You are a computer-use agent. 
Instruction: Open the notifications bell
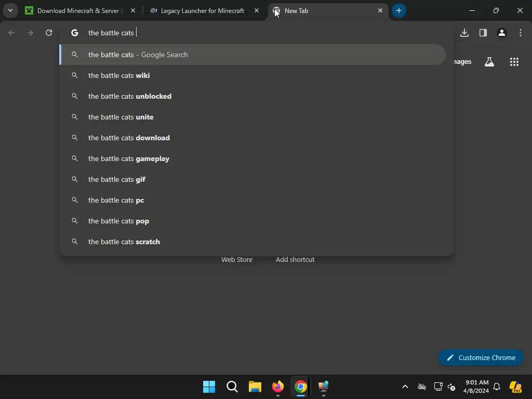click(x=496, y=387)
